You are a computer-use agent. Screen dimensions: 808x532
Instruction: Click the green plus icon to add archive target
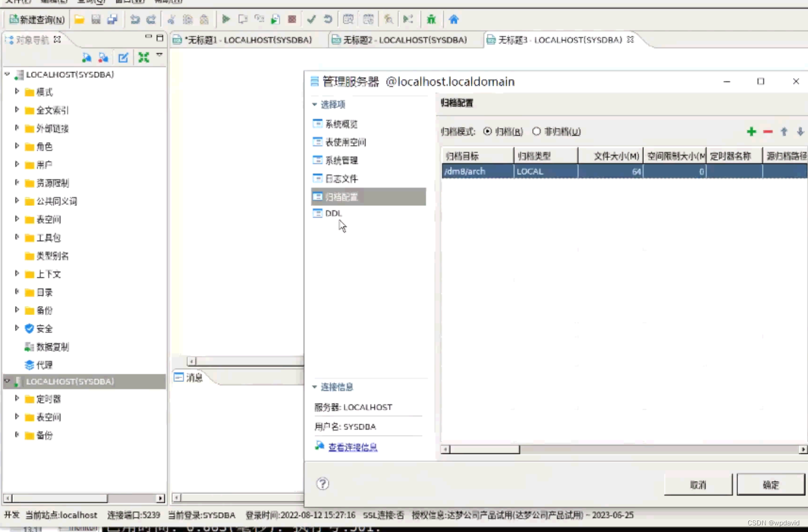point(751,132)
